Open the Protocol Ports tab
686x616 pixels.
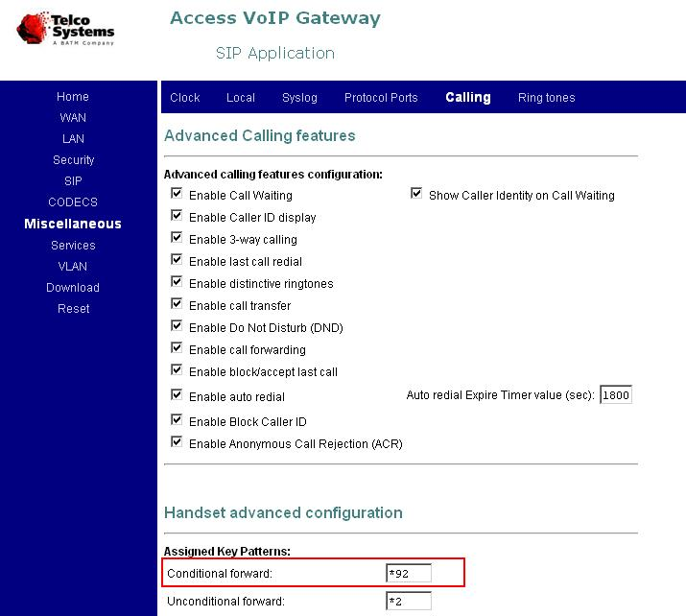(x=381, y=98)
